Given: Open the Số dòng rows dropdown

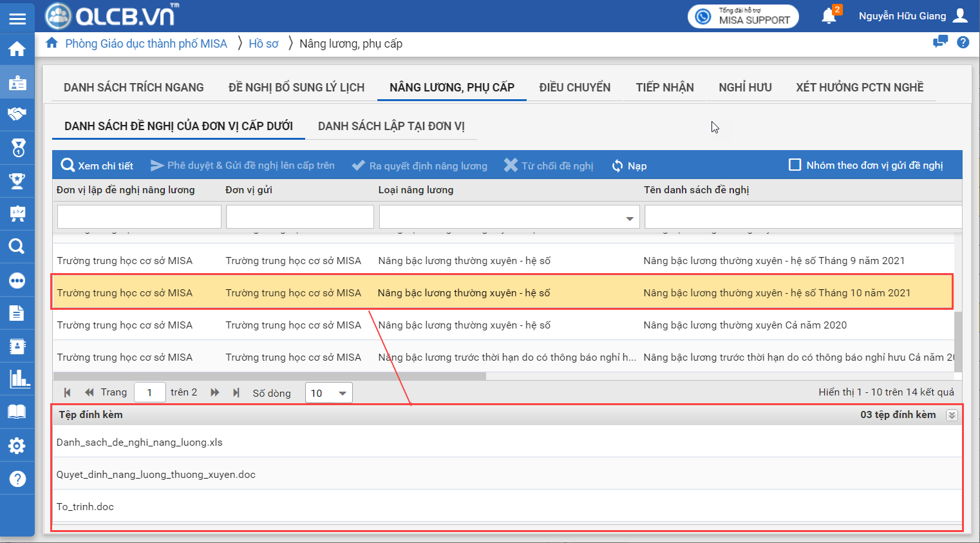Looking at the screenshot, I should pyautogui.click(x=342, y=393).
